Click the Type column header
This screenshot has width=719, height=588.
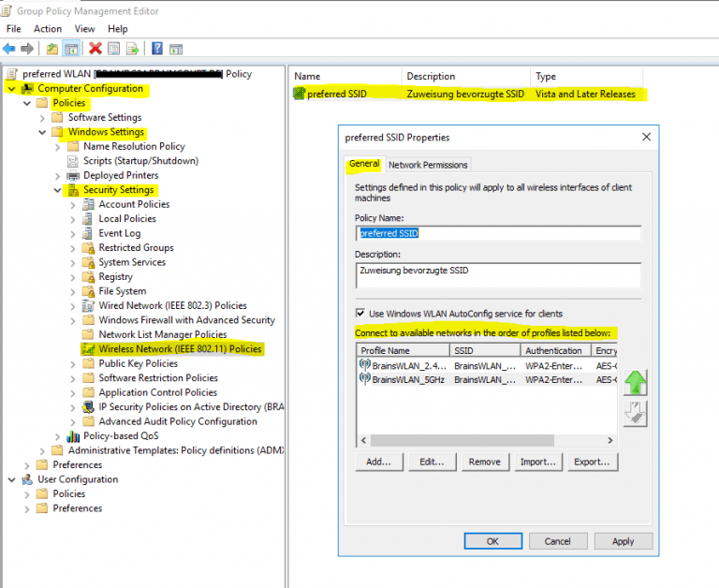(586, 77)
